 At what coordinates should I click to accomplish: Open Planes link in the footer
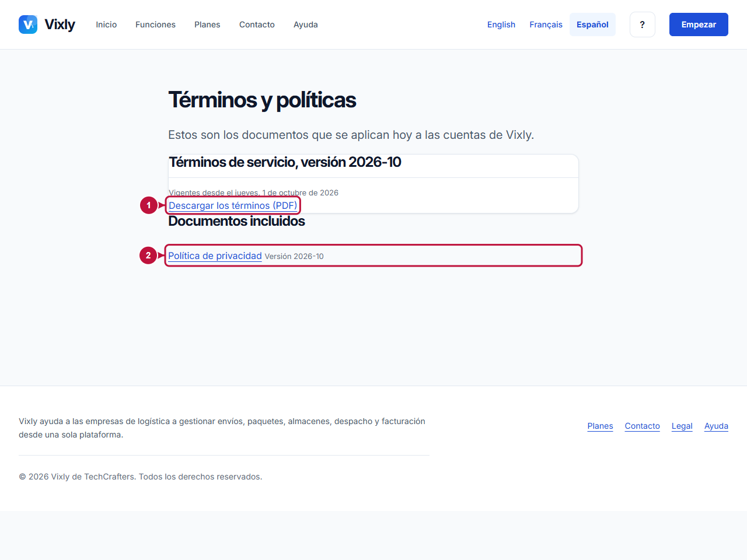[600, 426]
